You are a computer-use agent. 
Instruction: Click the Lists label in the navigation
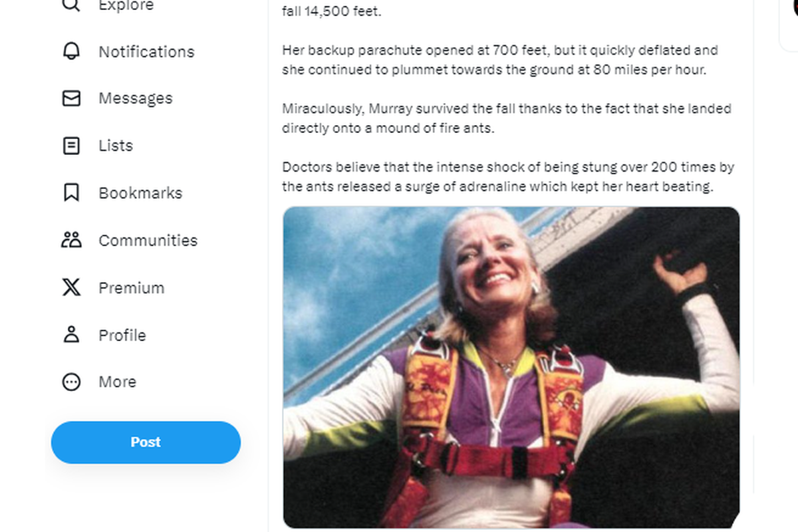tap(115, 146)
